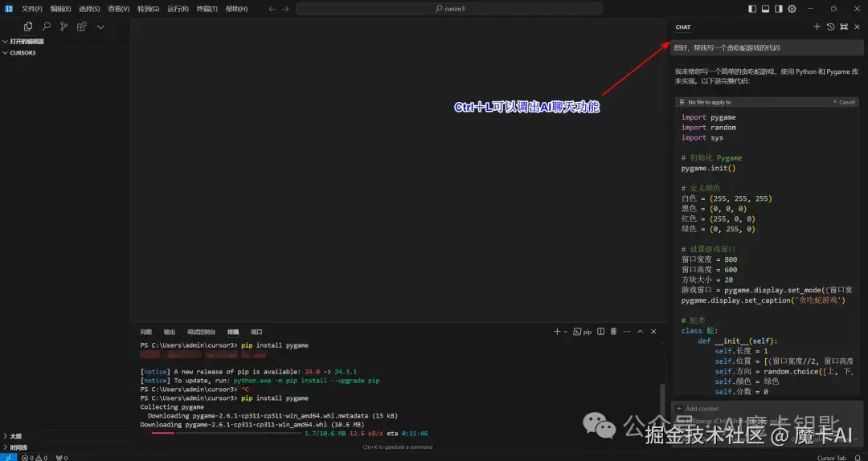Collapse the 打开的编辑器 section
The height and width of the screenshot is (461, 868).
click(65, 42)
